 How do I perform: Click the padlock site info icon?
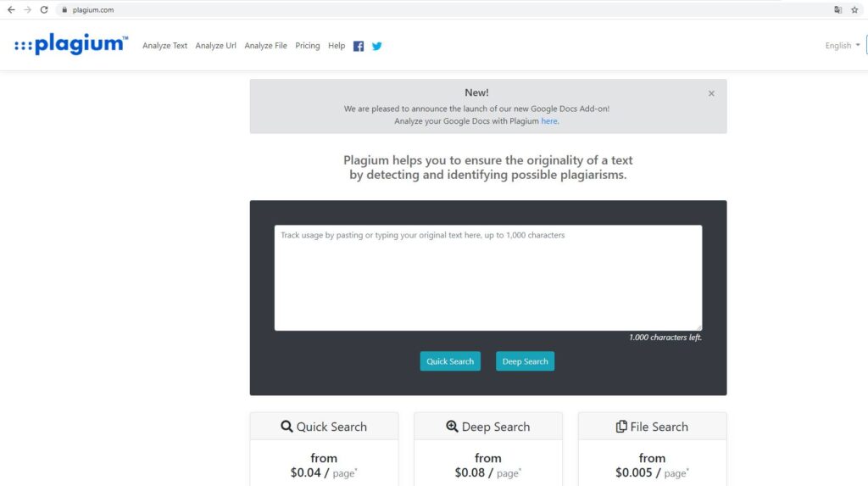coord(63,10)
